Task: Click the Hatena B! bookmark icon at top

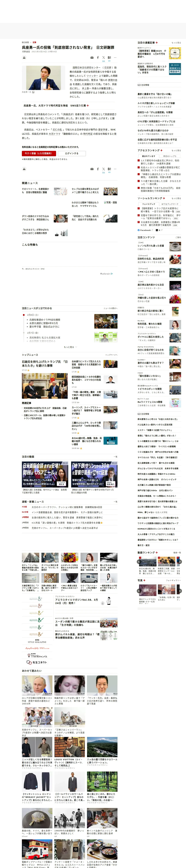Action: [x=109, y=58]
